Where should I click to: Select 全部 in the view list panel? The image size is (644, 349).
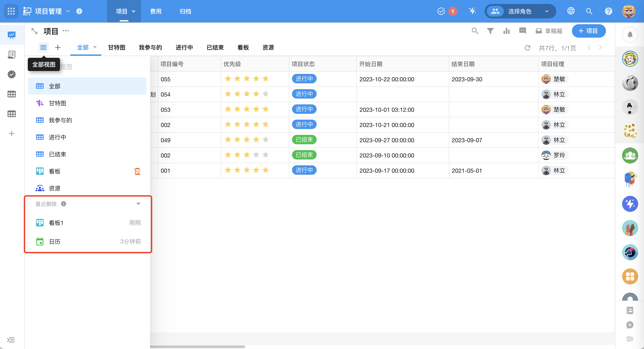point(87,86)
